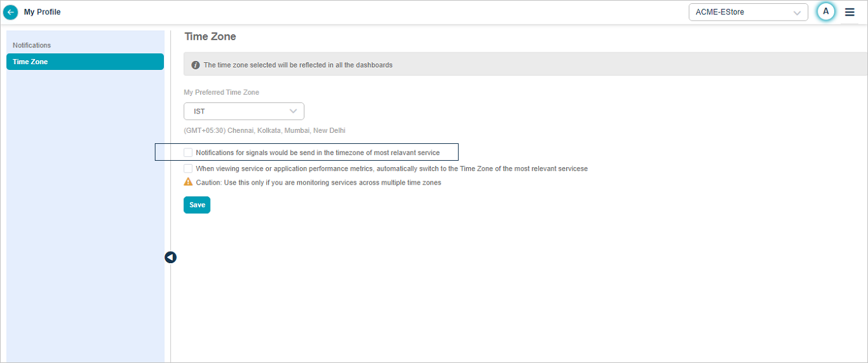Viewport: 868px width, 363px height.
Task: Click the info icon in the gray banner
Action: coord(196,65)
